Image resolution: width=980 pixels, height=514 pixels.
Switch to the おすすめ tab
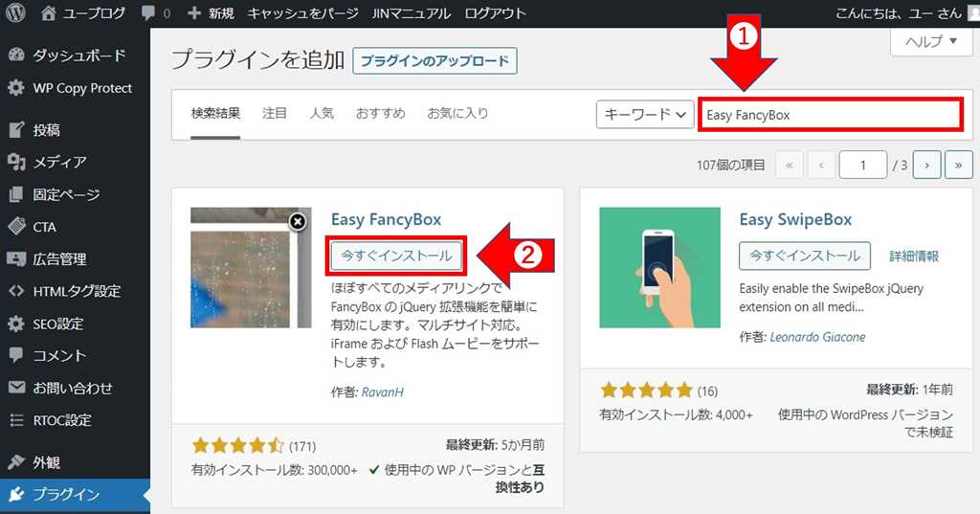(380, 113)
